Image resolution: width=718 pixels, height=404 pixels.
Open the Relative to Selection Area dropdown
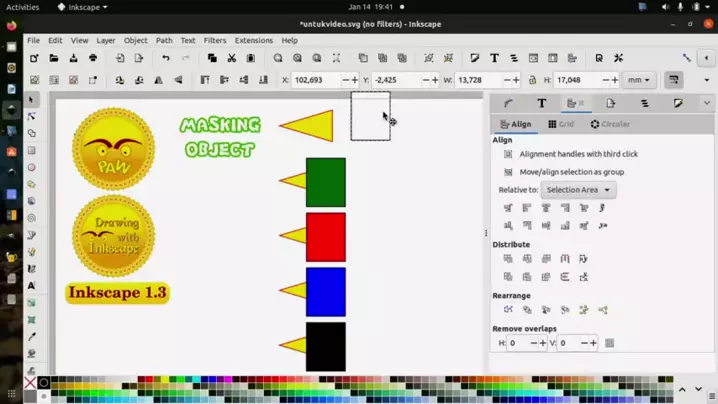coord(578,190)
